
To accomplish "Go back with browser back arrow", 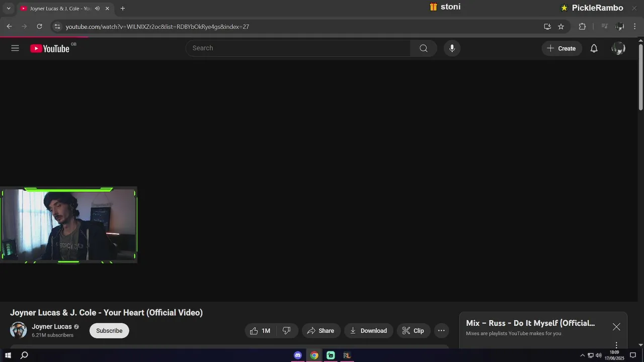I will click(9, 27).
